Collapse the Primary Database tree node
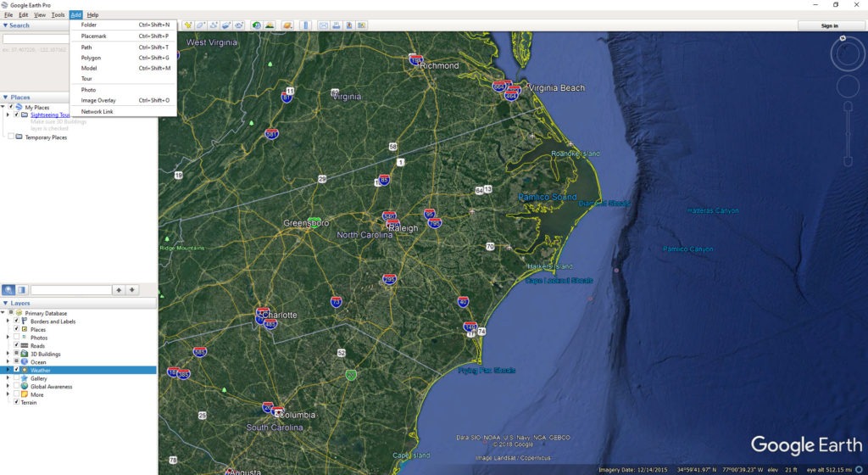This screenshot has height=475, width=868. (x=3, y=313)
